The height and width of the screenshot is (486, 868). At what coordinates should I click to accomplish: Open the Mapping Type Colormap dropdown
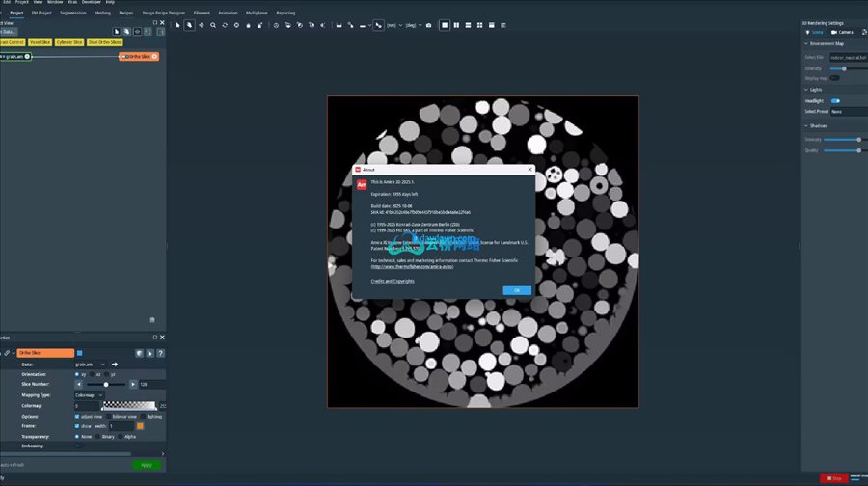tap(90, 395)
